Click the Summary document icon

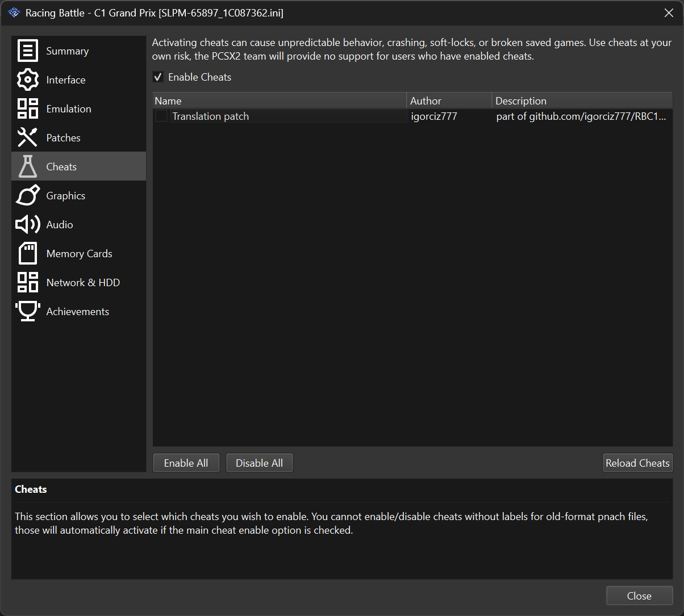(x=27, y=51)
